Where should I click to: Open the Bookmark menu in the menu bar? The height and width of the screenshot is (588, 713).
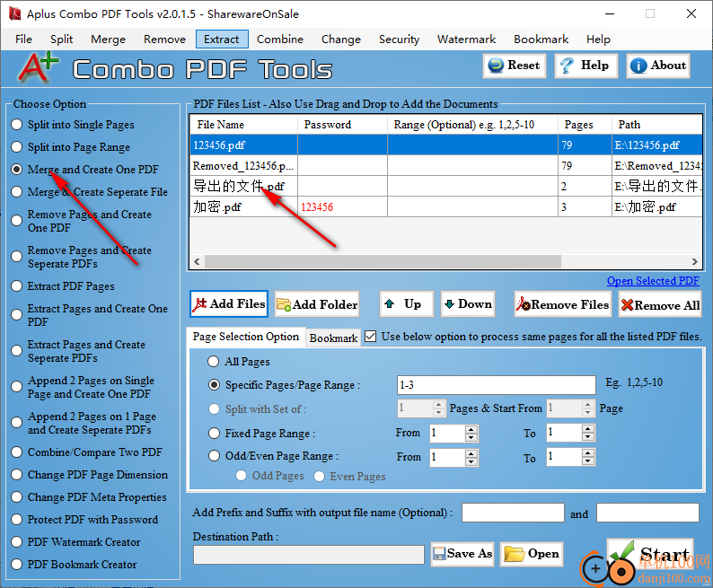541,39
